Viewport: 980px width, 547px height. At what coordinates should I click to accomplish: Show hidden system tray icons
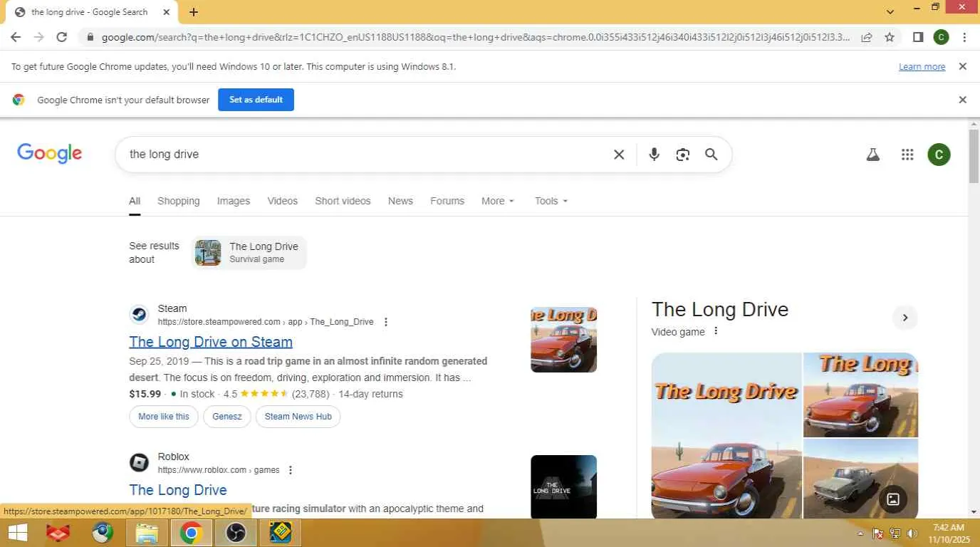tap(860, 533)
